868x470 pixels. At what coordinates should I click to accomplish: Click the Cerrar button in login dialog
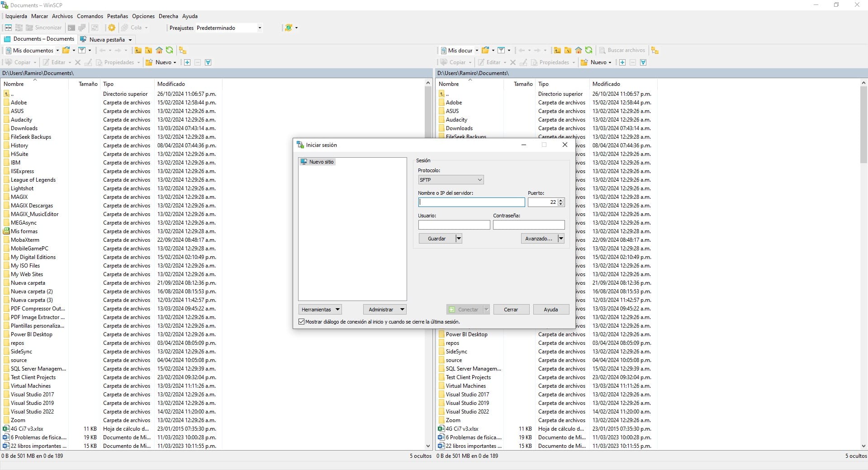pos(511,310)
